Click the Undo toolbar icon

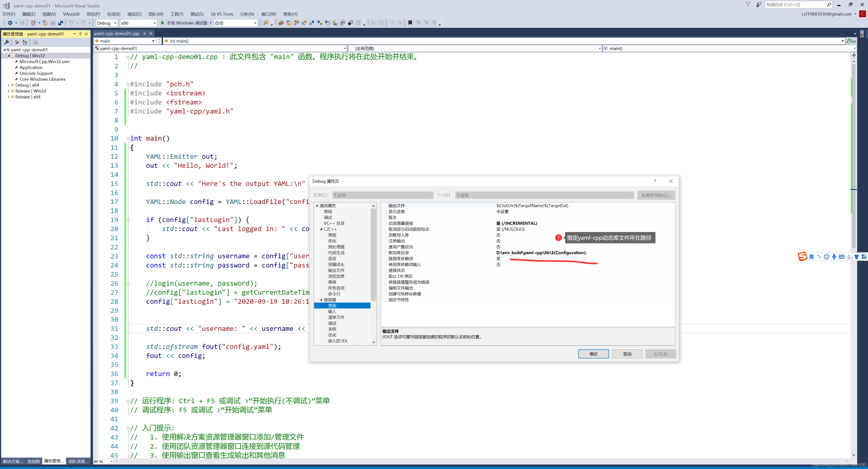(x=71, y=23)
